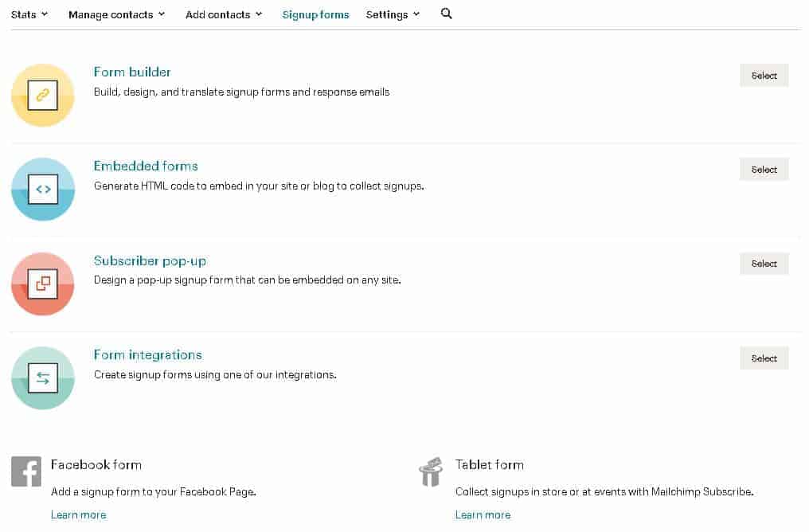Viewport: 809px width, 532px height.
Task: Open the Embedded forms title link
Action: point(146,166)
